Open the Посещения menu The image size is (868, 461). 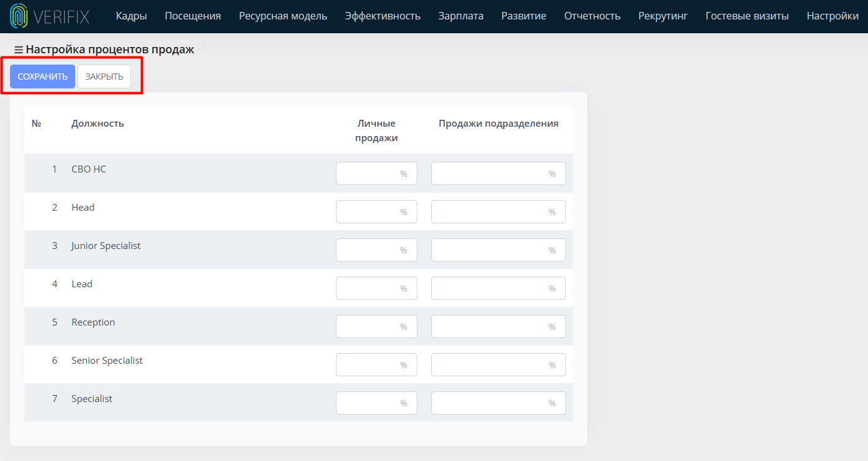click(193, 16)
